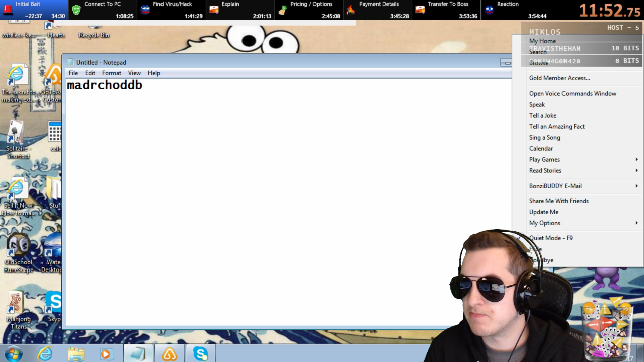Image resolution: width=644 pixels, height=362 pixels.
Task: Open the "Sell It Now!" desktop shortcut
Action: pos(19,197)
